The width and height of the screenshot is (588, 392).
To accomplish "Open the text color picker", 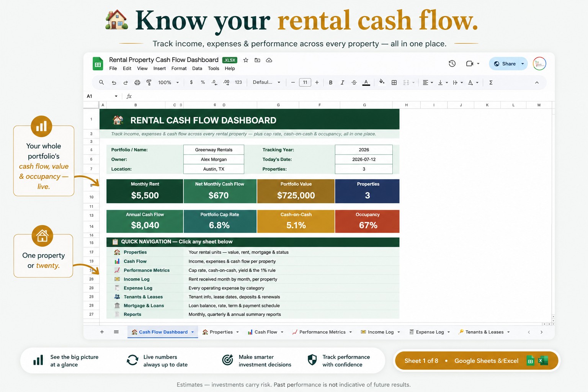I will [366, 82].
